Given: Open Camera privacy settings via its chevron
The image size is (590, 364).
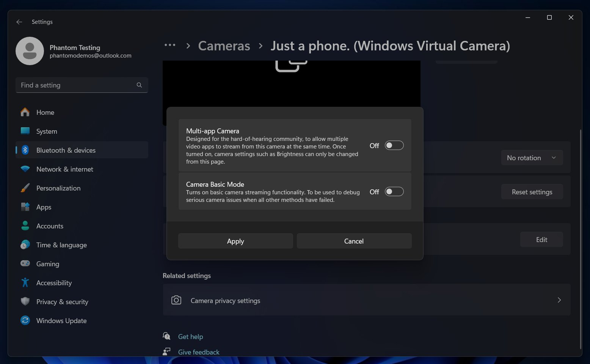Looking at the screenshot, I should point(559,300).
